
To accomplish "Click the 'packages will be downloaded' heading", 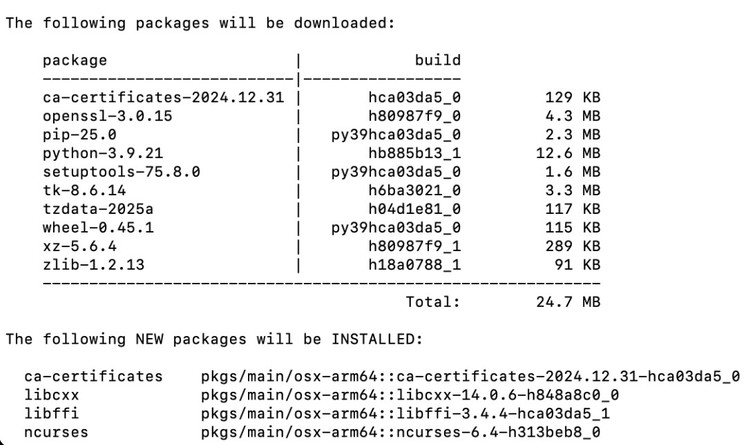I will point(200,23).
